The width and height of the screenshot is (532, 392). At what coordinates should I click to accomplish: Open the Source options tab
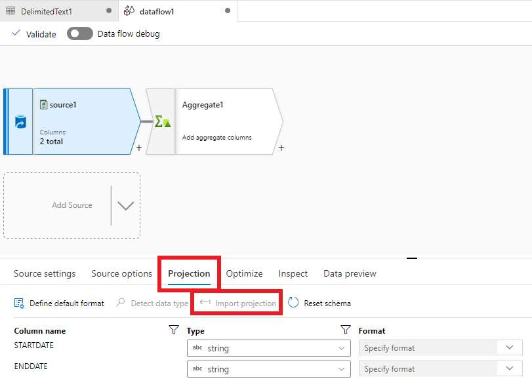[x=122, y=273]
